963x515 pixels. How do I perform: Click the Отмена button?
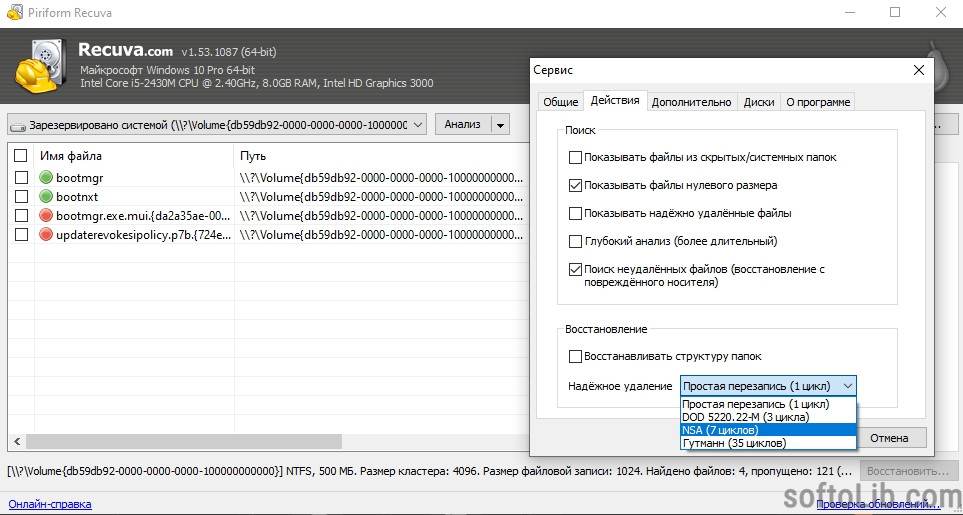click(x=889, y=438)
